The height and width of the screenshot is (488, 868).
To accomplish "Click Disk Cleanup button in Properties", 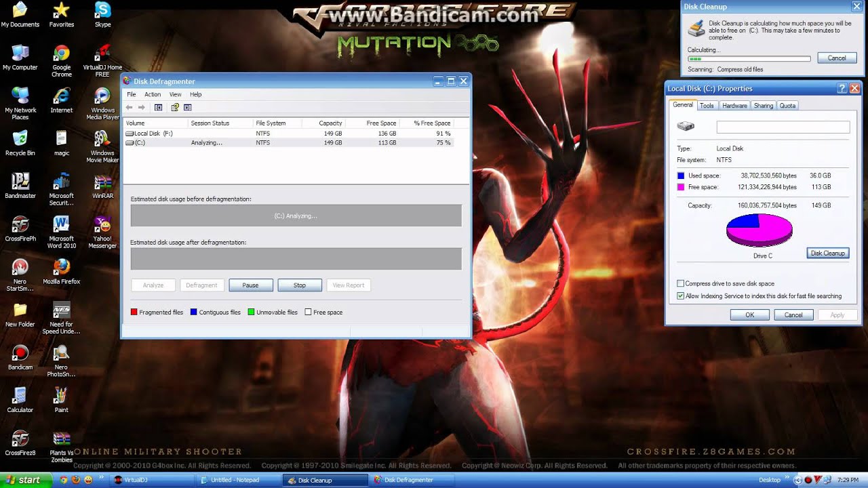I will pyautogui.click(x=828, y=253).
